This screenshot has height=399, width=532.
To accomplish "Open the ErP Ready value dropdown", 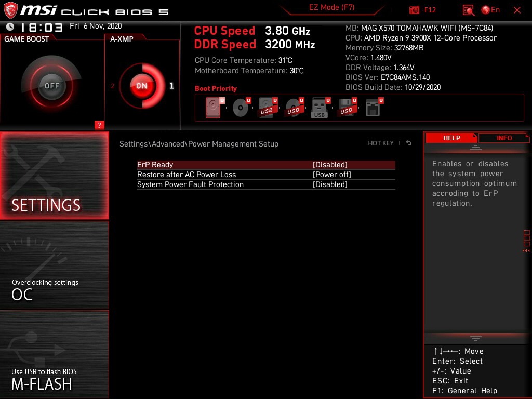I will (330, 165).
